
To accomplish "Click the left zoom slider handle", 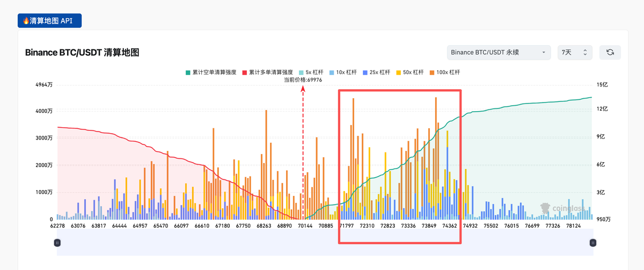I will point(57,243).
